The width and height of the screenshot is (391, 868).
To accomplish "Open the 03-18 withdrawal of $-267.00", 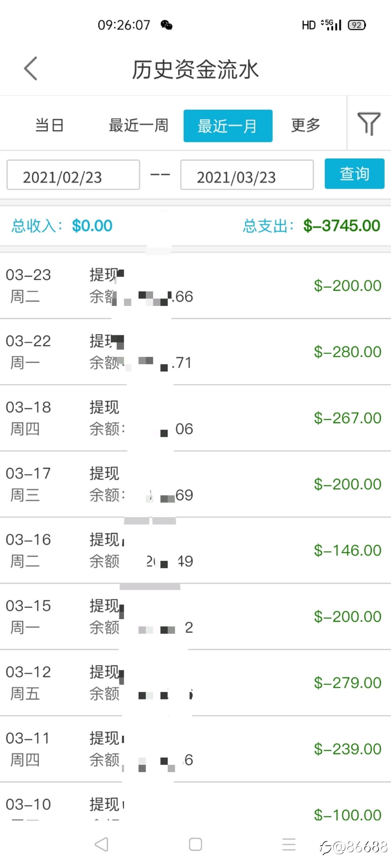I will point(195,418).
